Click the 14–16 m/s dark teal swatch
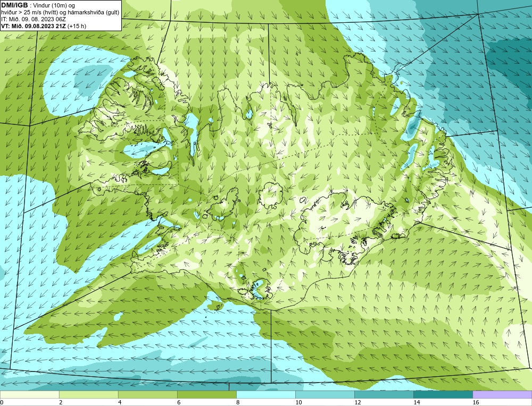532x406 pixels. (443, 394)
